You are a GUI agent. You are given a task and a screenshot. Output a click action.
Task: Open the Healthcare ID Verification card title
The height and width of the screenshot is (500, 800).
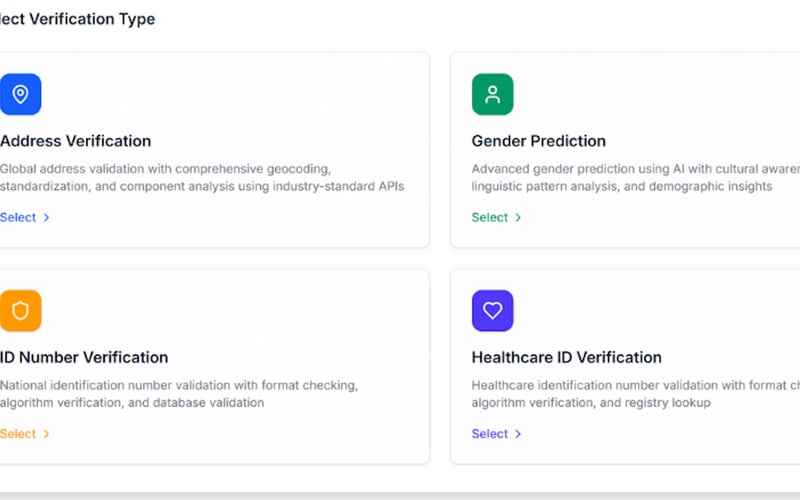coord(566,357)
